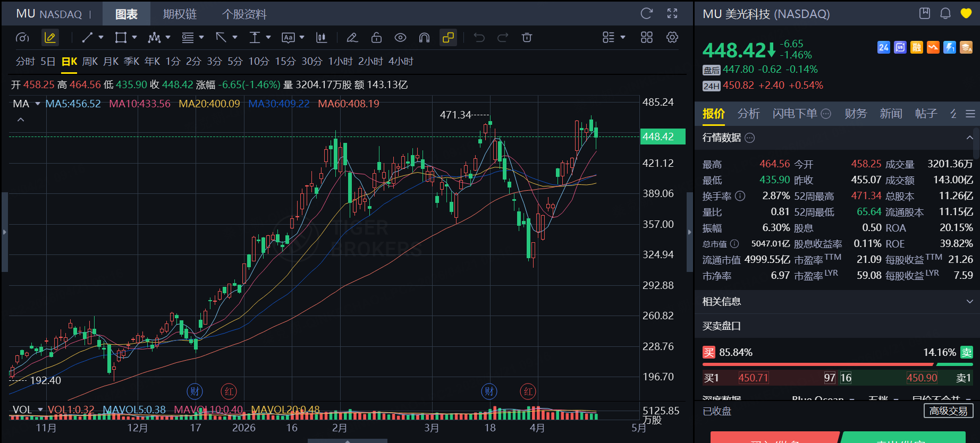Viewport: 980px width, 443px height.
Task: Click the trash delete drawings icon
Action: pos(527,38)
